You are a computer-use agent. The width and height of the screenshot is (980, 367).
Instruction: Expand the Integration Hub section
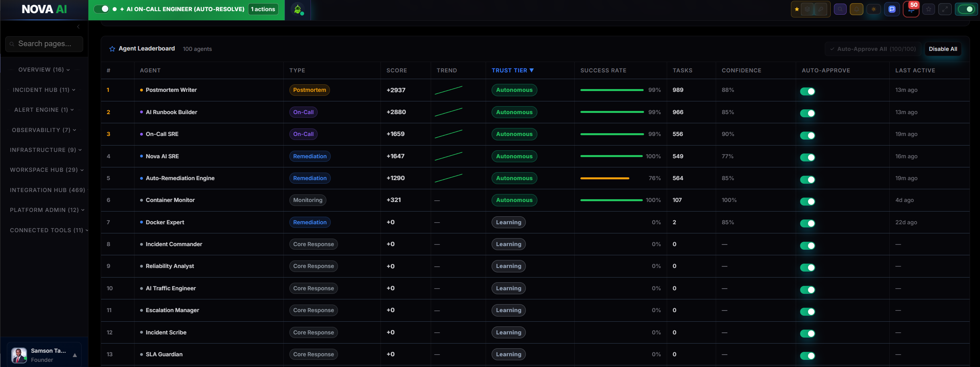click(x=47, y=190)
